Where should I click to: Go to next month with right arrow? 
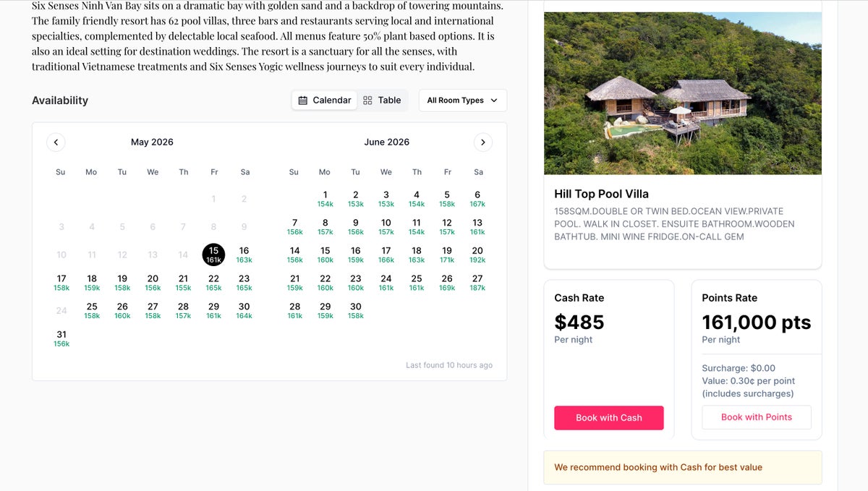pyautogui.click(x=483, y=142)
